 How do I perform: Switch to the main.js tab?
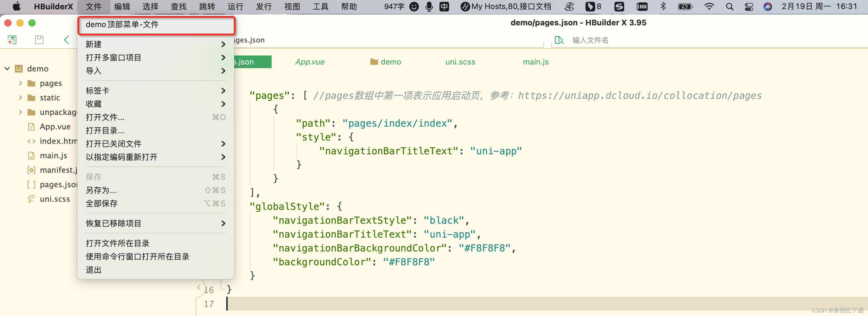click(536, 62)
